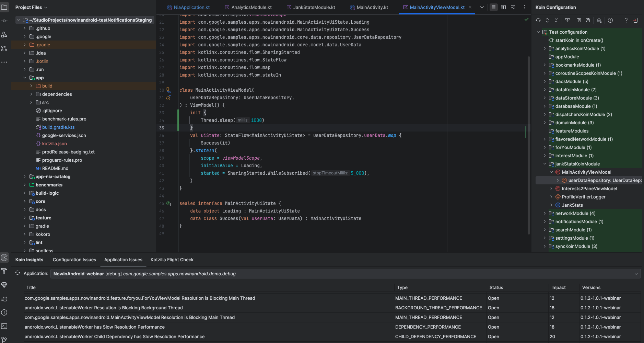
Task: Expand the daosModule (5) node
Action: [545, 81]
